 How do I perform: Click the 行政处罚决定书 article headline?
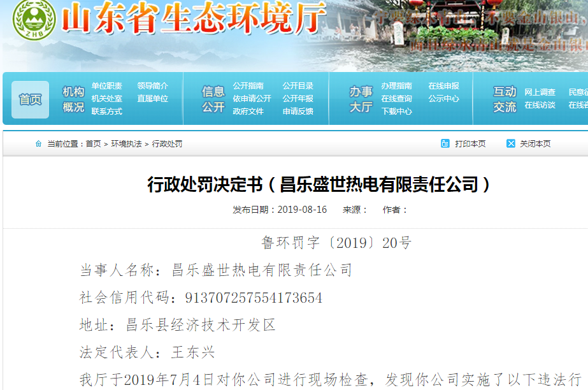[319, 185]
